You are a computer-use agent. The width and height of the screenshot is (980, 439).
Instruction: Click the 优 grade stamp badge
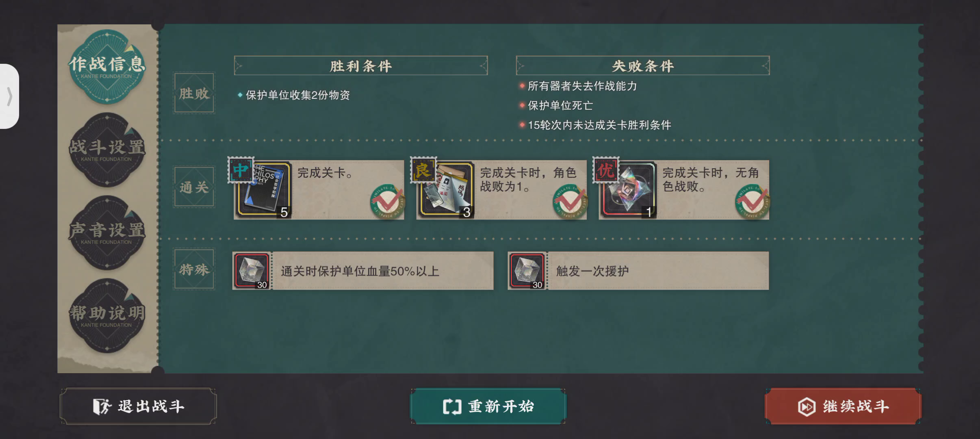click(x=605, y=170)
